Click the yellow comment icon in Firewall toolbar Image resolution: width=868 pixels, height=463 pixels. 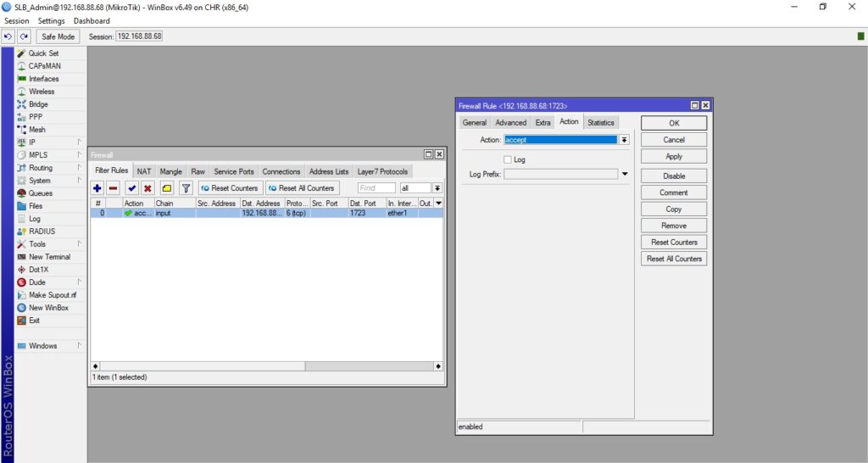(167, 188)
